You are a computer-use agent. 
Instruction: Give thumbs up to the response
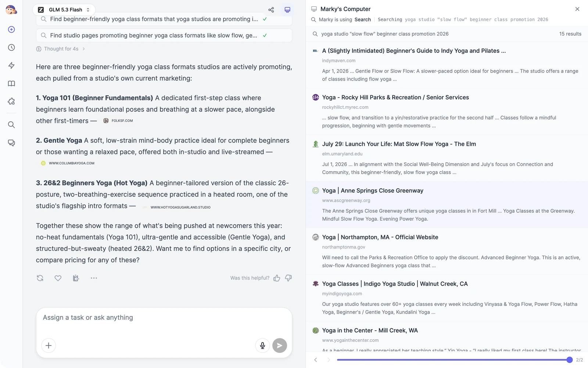point(277,278)
